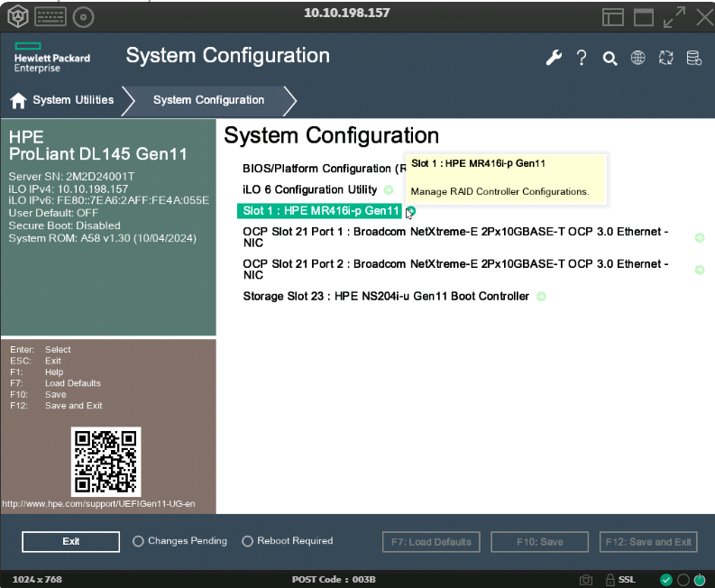
Task: Toggle the Reboot Required indicator
Action: [247, 541]
